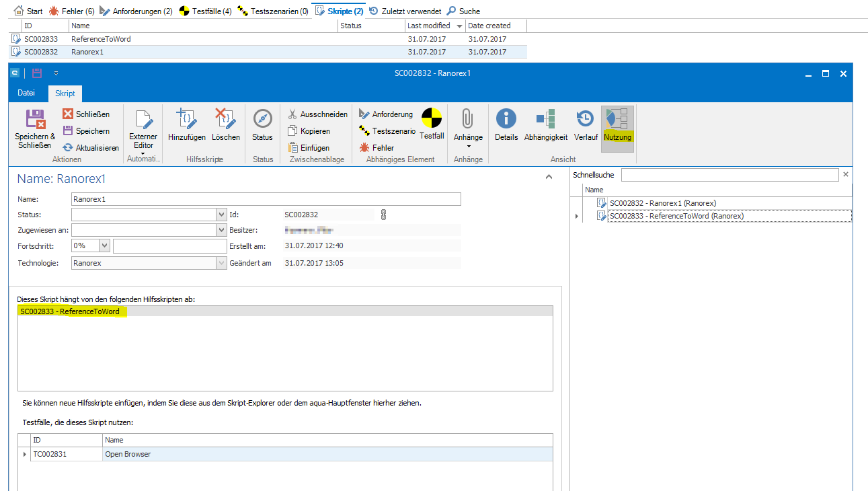Switch to Abhängigkeit view
This screenshot has height=491, width=868.
(x=546, y=120)
